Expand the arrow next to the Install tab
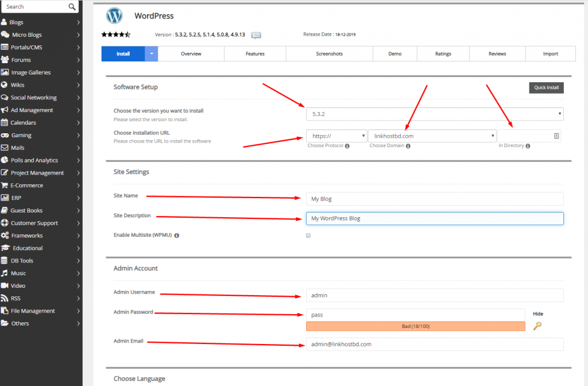Viewport: 588px width, 386px height. pos(150,53)
